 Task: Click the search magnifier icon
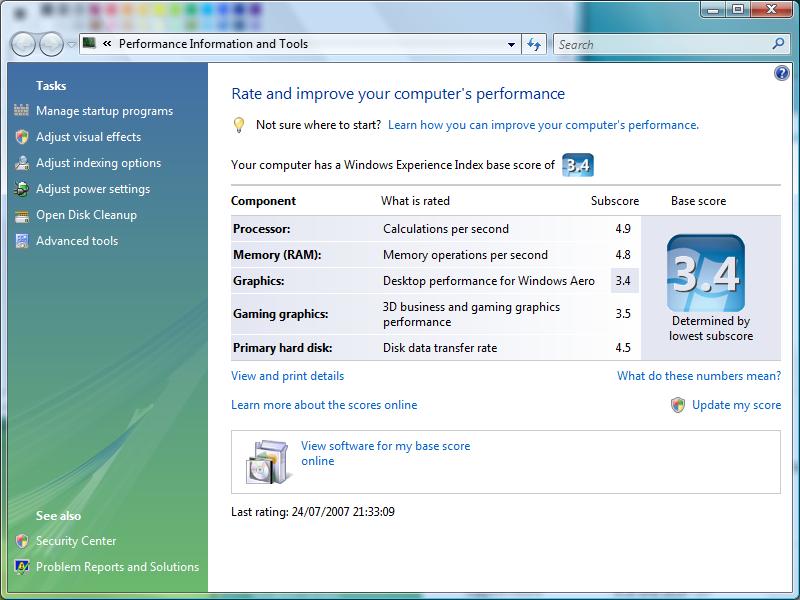coord(778,44)
